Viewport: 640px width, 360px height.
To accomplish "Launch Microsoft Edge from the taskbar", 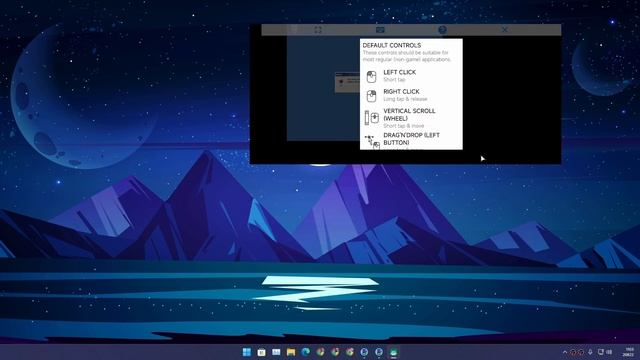I will click(x=305, y=352).
